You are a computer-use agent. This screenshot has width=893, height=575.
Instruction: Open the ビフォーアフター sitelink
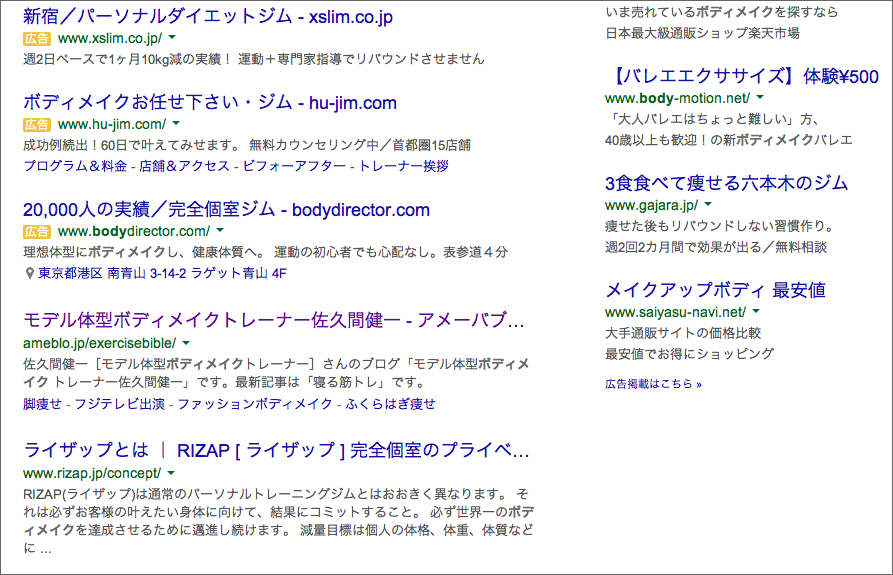(x=294, y=166)
